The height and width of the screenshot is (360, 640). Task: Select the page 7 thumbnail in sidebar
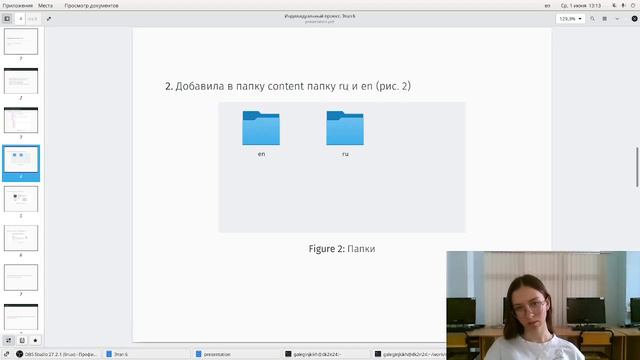tap(21, 278)
